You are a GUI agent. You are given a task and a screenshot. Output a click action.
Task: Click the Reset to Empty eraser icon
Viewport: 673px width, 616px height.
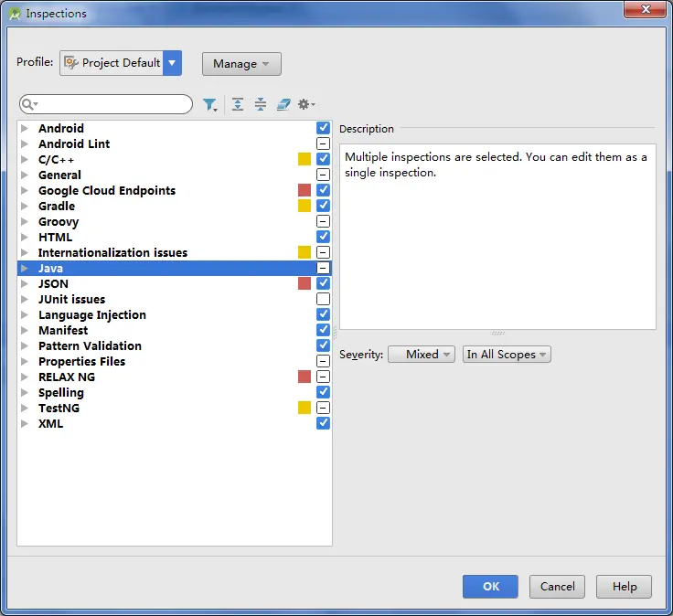(x=283, y=104)
